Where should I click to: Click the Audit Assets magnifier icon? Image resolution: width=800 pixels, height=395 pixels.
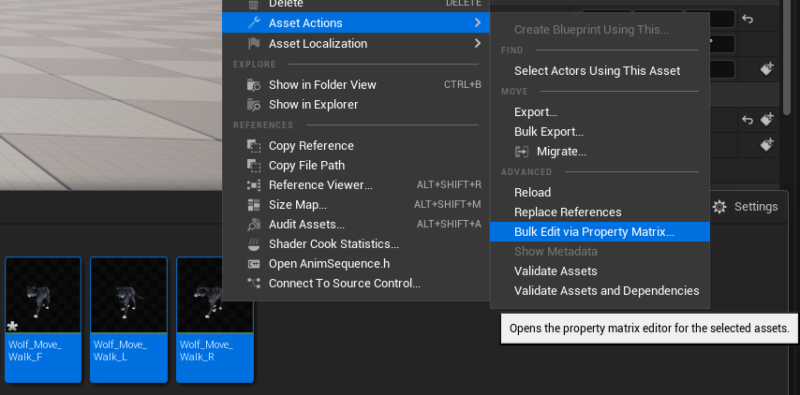pos(254,225)
